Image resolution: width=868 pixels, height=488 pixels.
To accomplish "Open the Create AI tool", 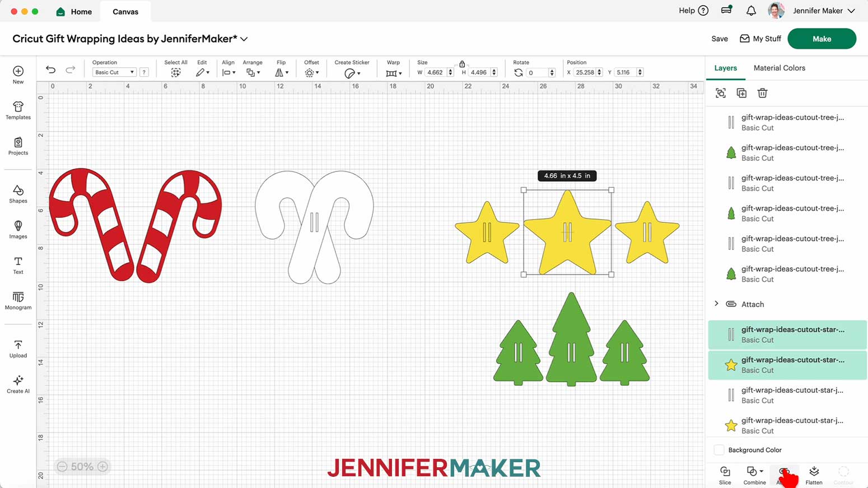I will [18, 384].
